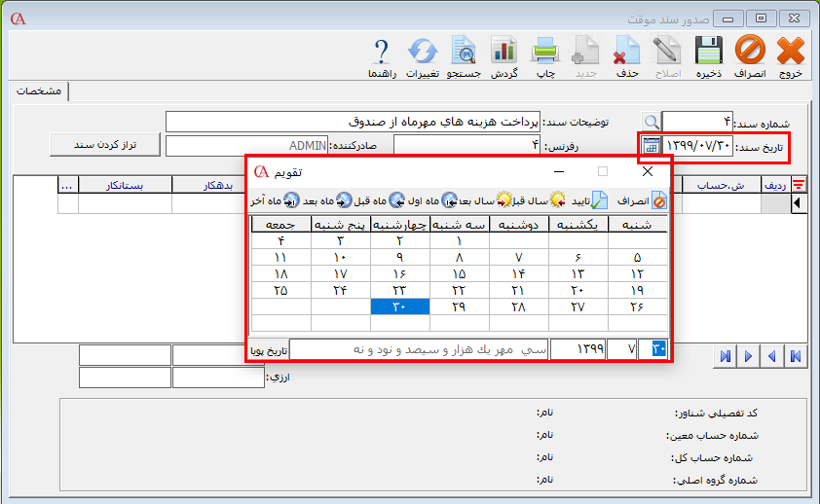The image size is (820, 504).
Task: Select day ۱۵ in the calendar grid
Action: pos(459,273)
